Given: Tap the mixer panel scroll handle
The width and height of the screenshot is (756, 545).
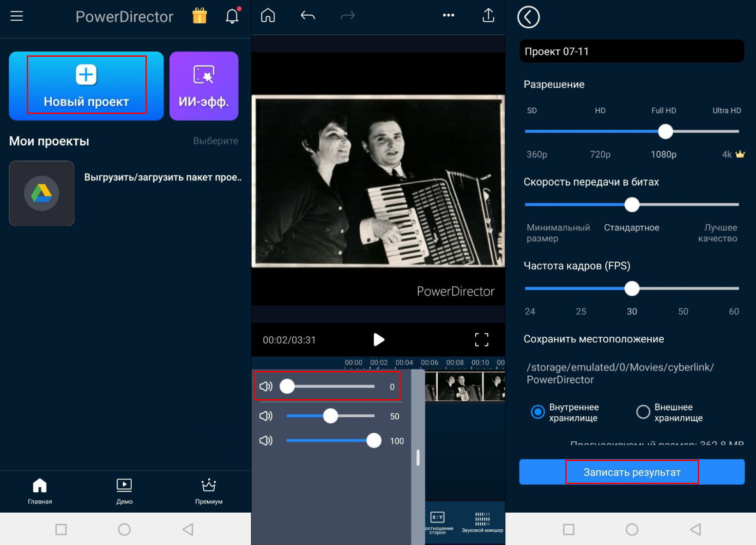Looking at the screenshot, I should coord(418,458).
